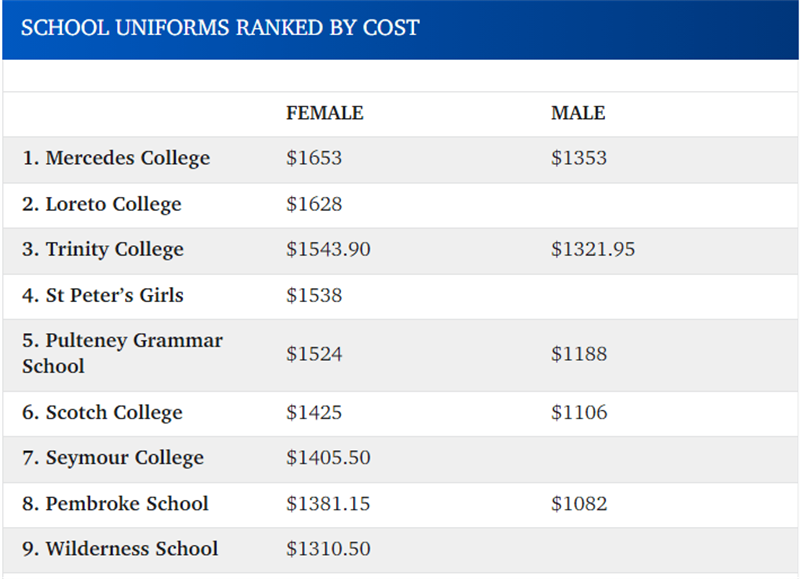Select the Loreto College row name
Screen dimensions: 800x579
[102, 204]
